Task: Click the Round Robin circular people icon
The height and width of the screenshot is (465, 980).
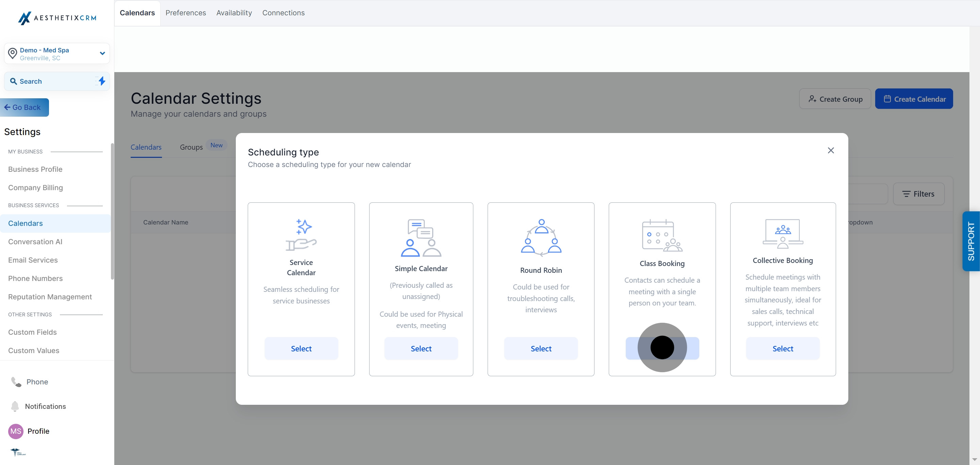Action: (x=541, y=238)
